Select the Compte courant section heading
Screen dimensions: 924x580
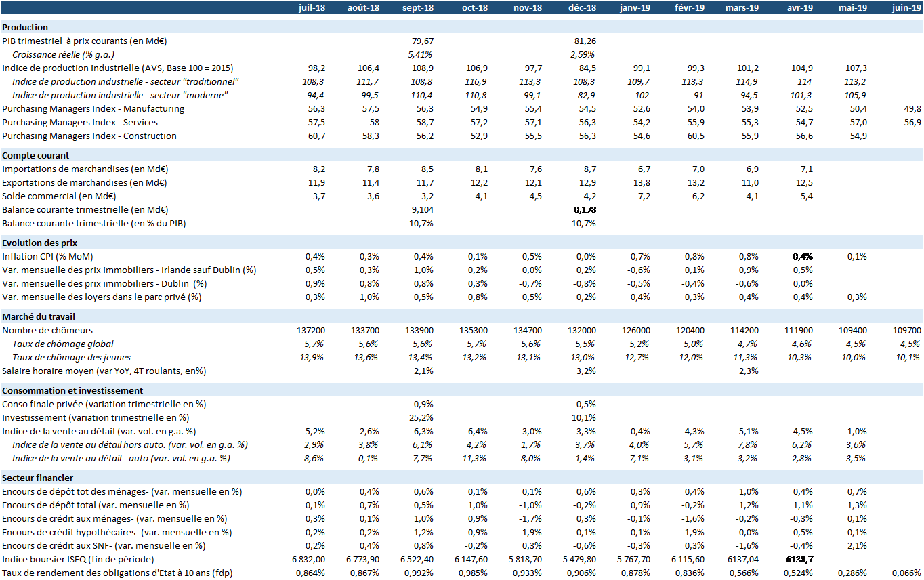click(35, 156)
